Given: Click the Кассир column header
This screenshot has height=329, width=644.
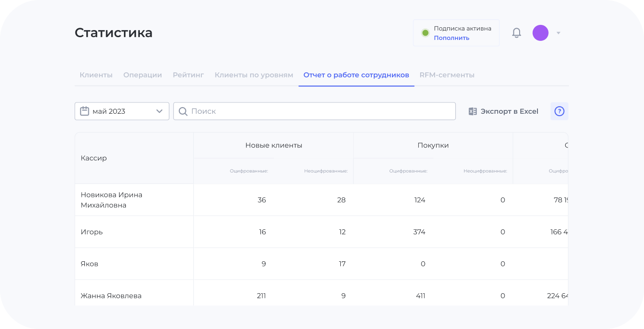Looking at the screenshot, I should tap(94, 158).
